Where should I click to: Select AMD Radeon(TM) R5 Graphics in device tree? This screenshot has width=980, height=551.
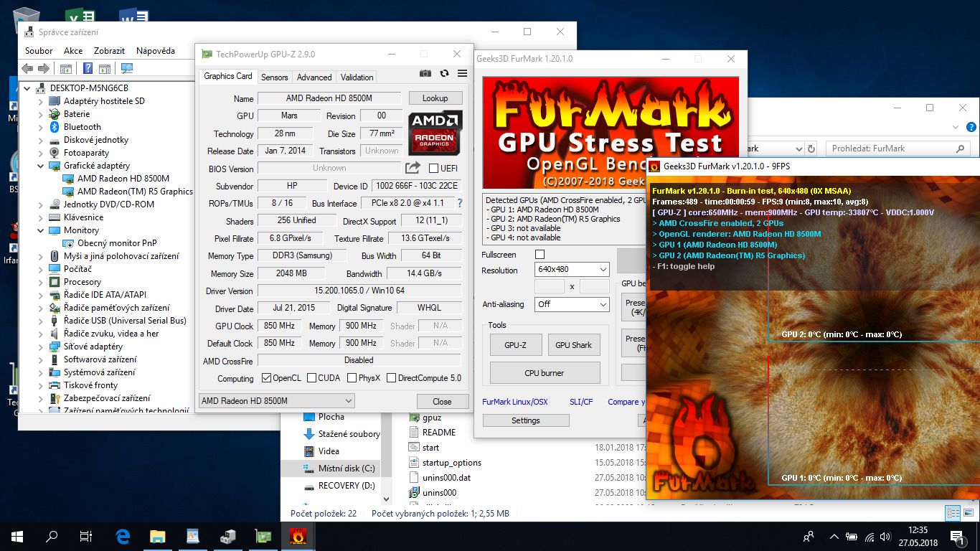[x=135, y=192]
